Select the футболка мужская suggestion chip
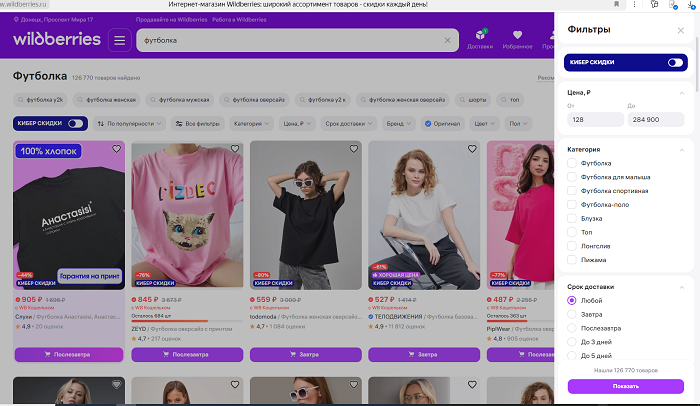700x406 pixels. [x=179, y=100]
